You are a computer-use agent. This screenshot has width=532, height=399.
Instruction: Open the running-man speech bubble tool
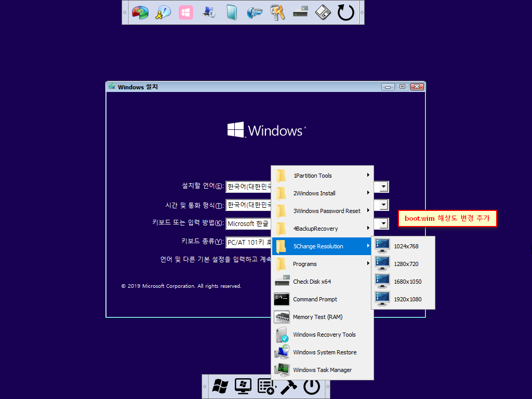coord(163,13)
